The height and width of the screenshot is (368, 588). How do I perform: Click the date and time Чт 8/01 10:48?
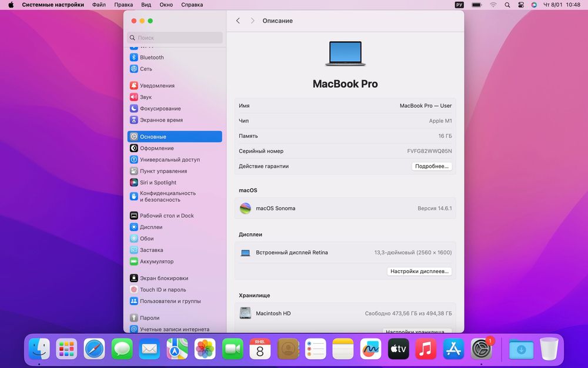[x=562, y=5]
